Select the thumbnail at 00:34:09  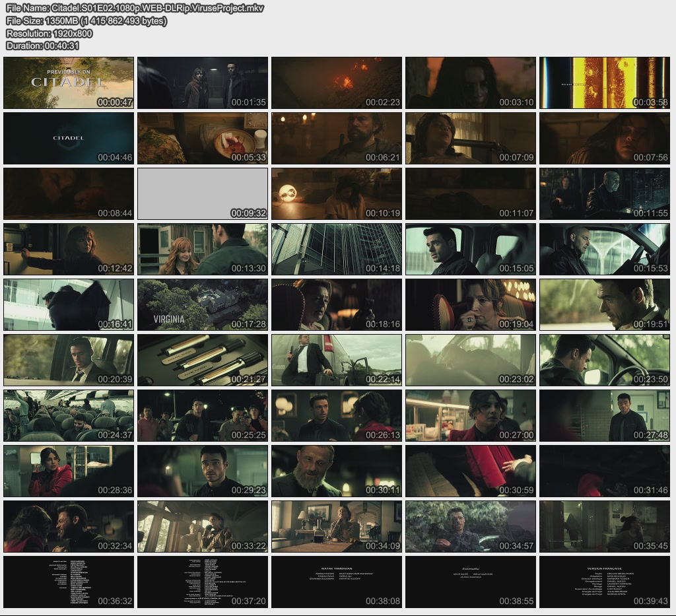tap(337, 526)
